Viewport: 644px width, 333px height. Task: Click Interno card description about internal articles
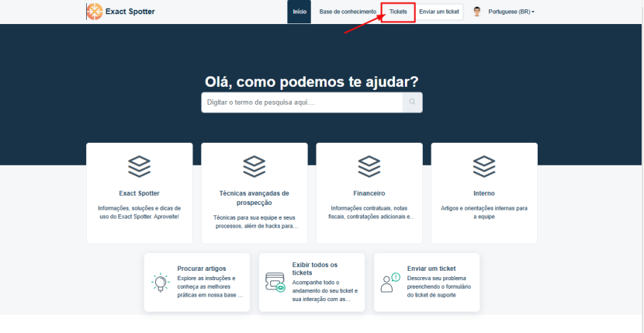pyautogui.click(x=484, y=212)
